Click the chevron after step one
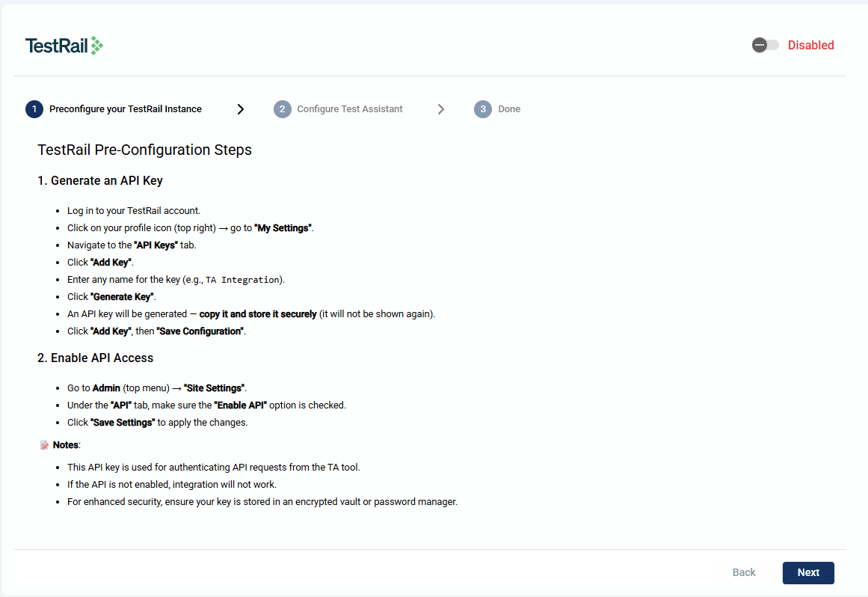The image size is (868, 597). pyautogui.click(x=240, y=109)
